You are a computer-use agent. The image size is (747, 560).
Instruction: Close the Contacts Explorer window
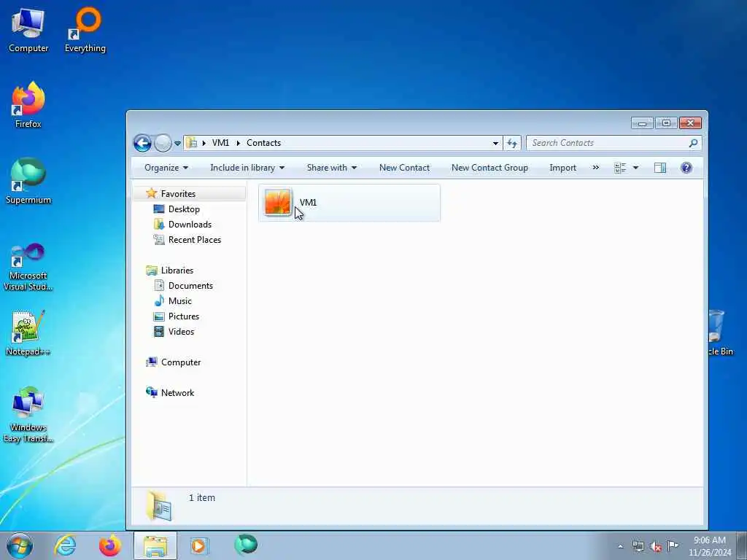point(690,123)
